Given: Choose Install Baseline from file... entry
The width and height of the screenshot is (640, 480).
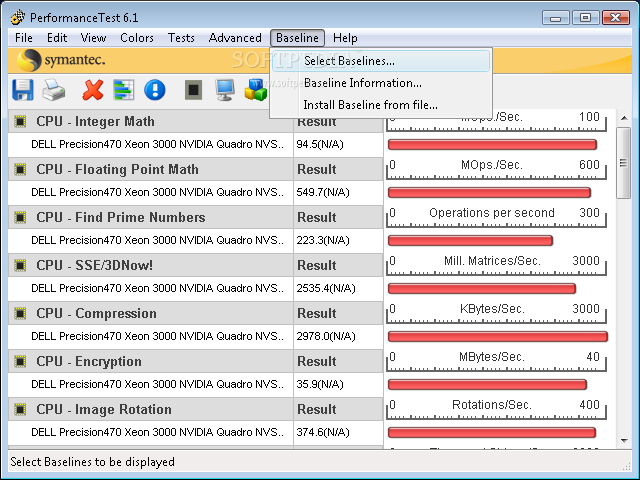Looking at the screenshot, I should point(381,105).
